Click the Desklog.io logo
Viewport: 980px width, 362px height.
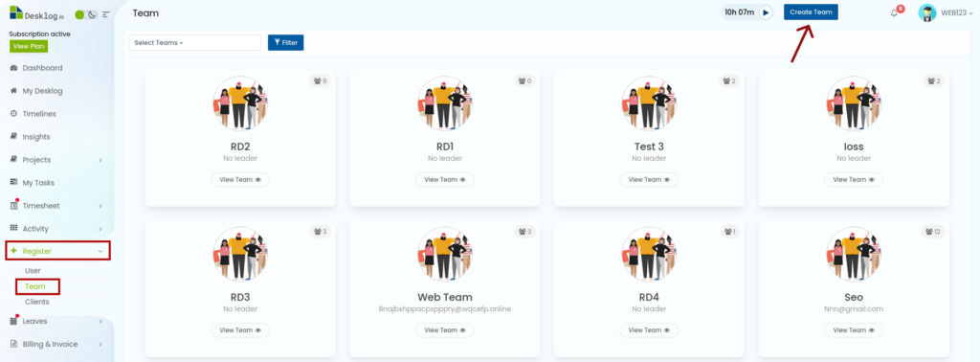(x=36, y=13)
